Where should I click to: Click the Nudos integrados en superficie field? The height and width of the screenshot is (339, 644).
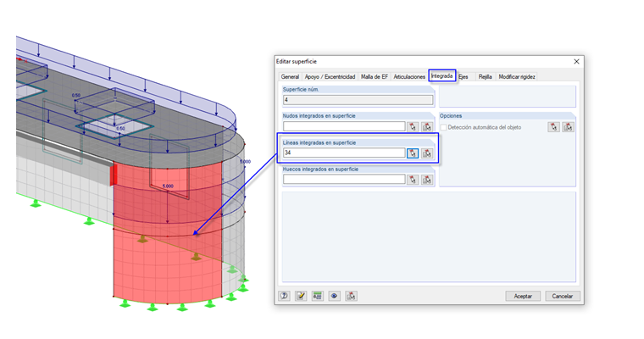pos(344,126)
